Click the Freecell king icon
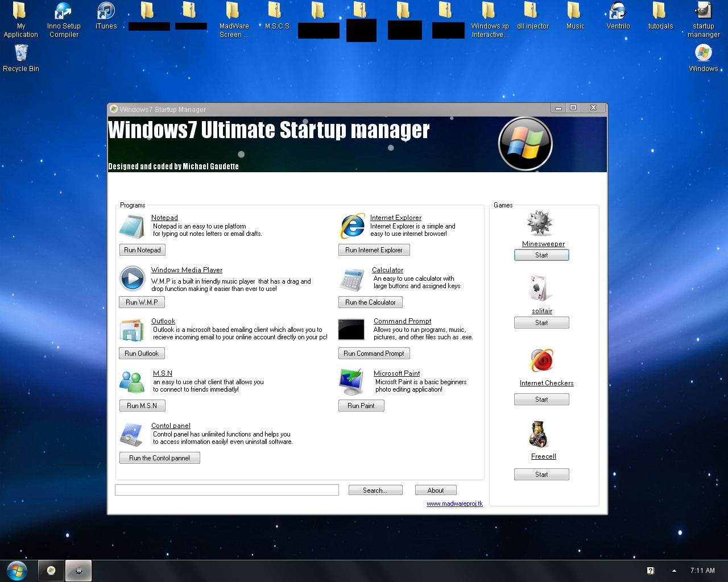Screen dimensions: 728x582 (537, 434)
